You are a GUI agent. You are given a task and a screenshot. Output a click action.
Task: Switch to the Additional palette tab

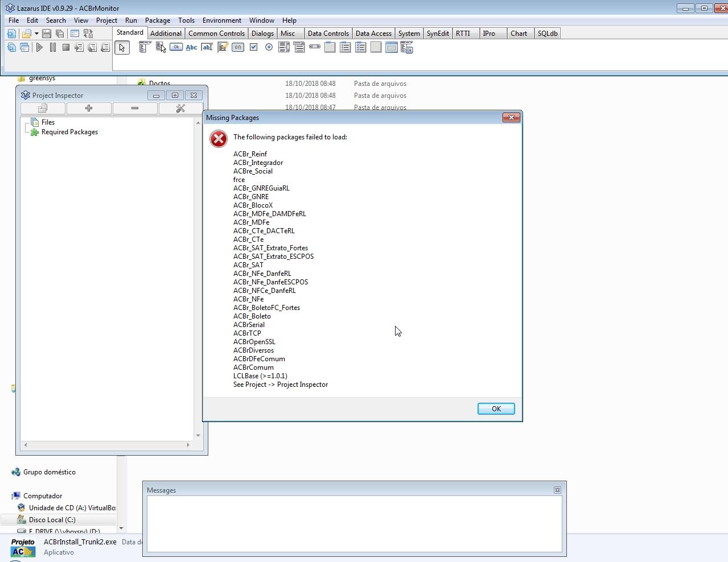pos(166,34)
